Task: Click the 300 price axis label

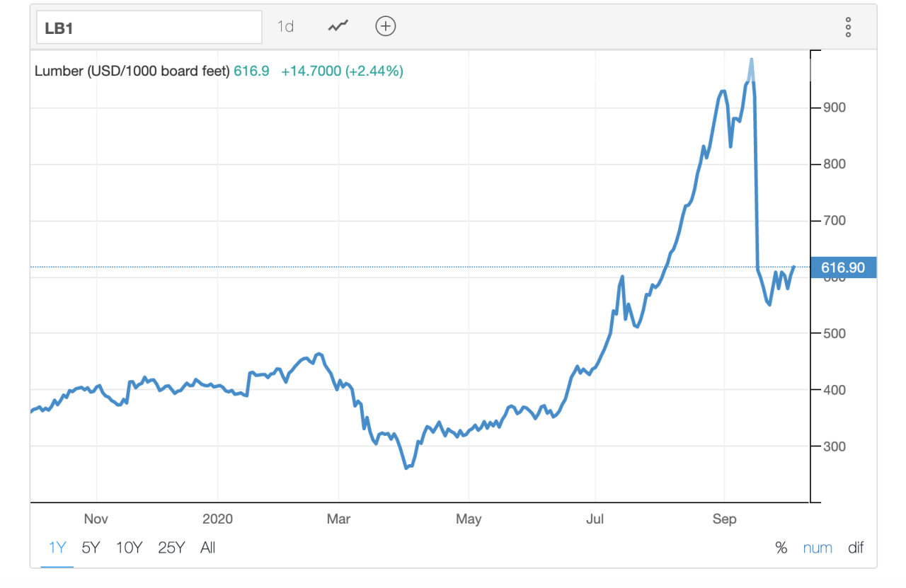Action: pyautogui.click(x=835, y=446)
